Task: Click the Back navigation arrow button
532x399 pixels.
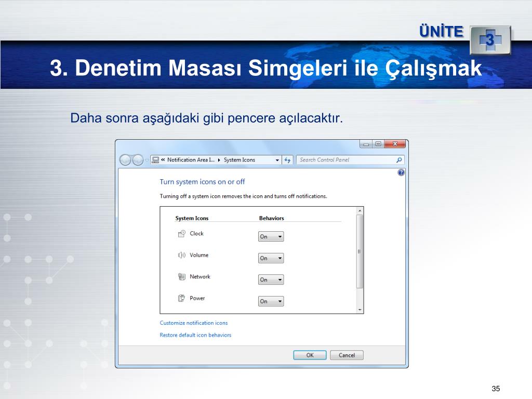Action: tap(125, 160)
